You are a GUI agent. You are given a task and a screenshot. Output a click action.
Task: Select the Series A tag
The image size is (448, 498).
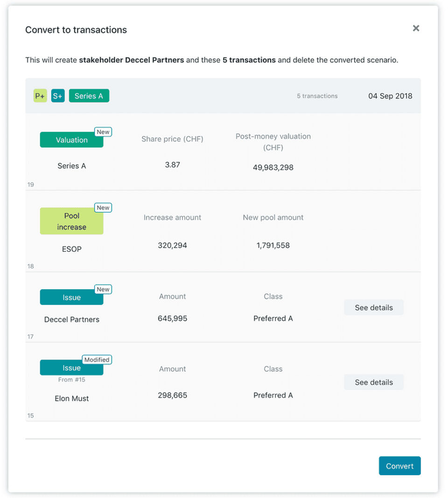tap(89, 96)
